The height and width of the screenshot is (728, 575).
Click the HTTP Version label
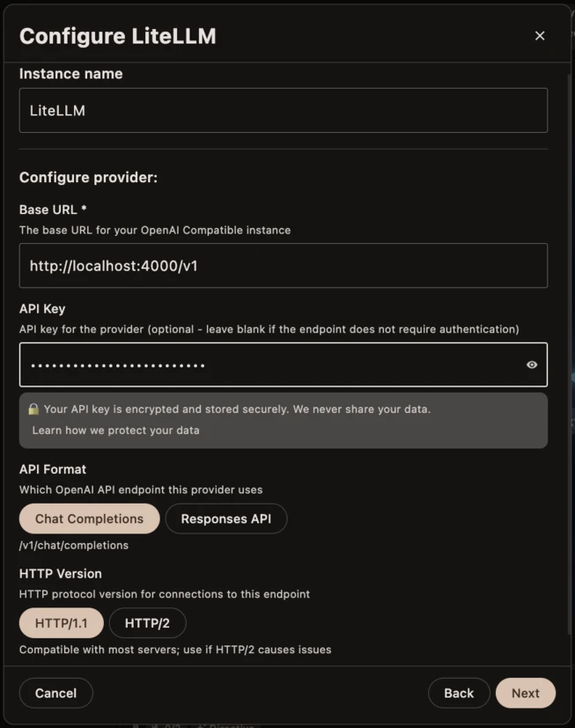[x=61, y=574]
